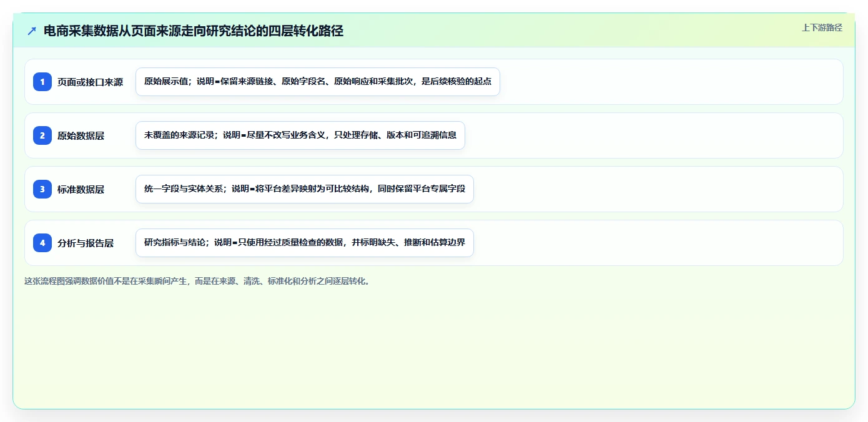This screenshot has width=868, height=422.
Task: Select the step 4 number badge
Action: coord(42,243)
